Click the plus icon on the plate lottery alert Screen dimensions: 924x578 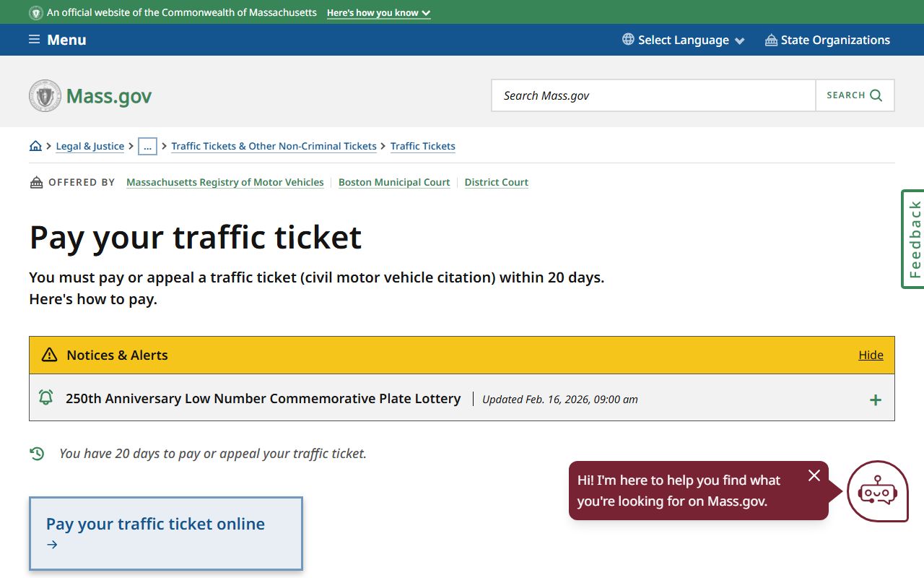pos(876,400)
